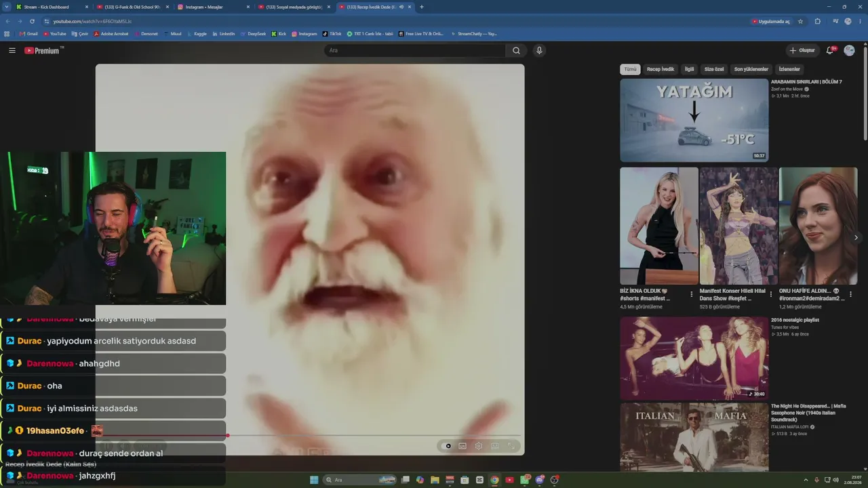Select the İlgili filter chip
The image size is (868, 488).
coord(689,69)
